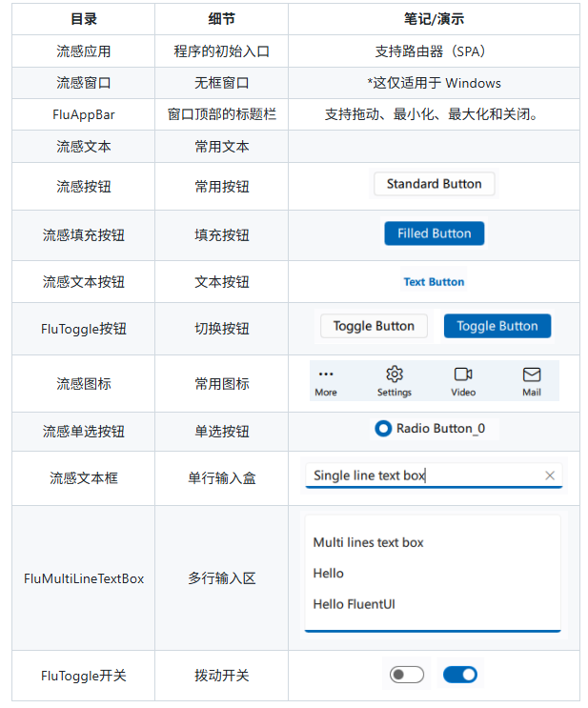Click into the Multi lines text box
Viewport: 588px width, 708px height.
[x=433, y=574]
